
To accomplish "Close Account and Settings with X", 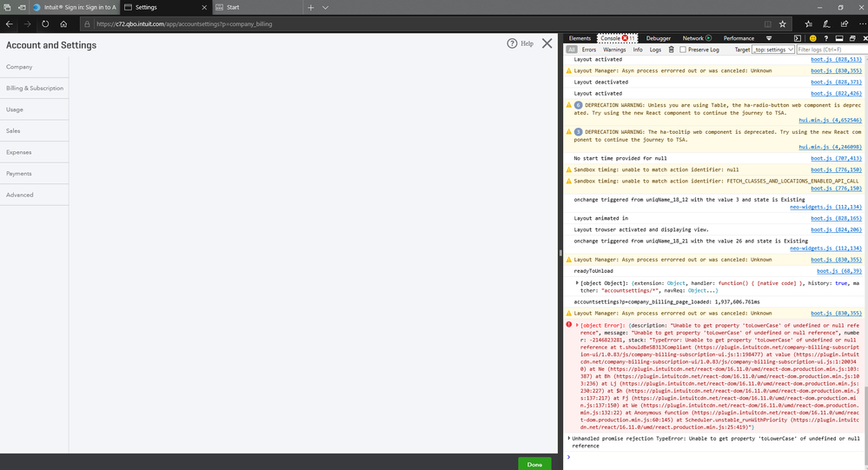I will tap(547, 43).
